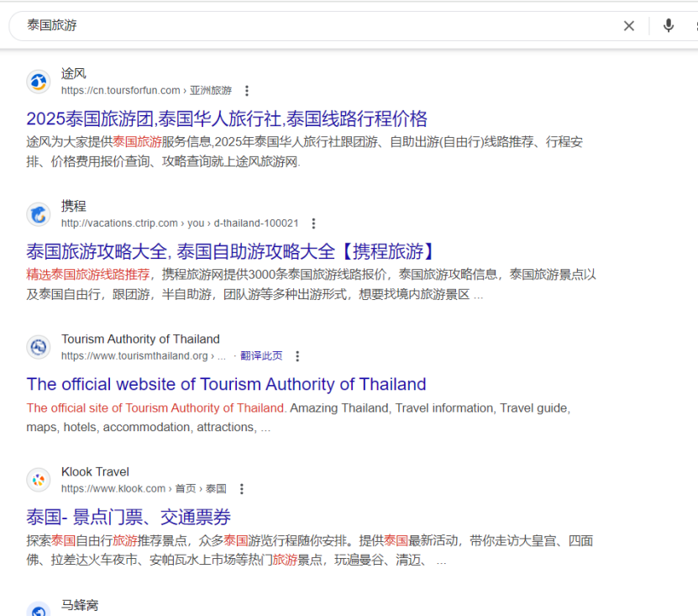
Task: Click the 携程 site favicon
Action: pyautogui.click(x=39, y=214)
